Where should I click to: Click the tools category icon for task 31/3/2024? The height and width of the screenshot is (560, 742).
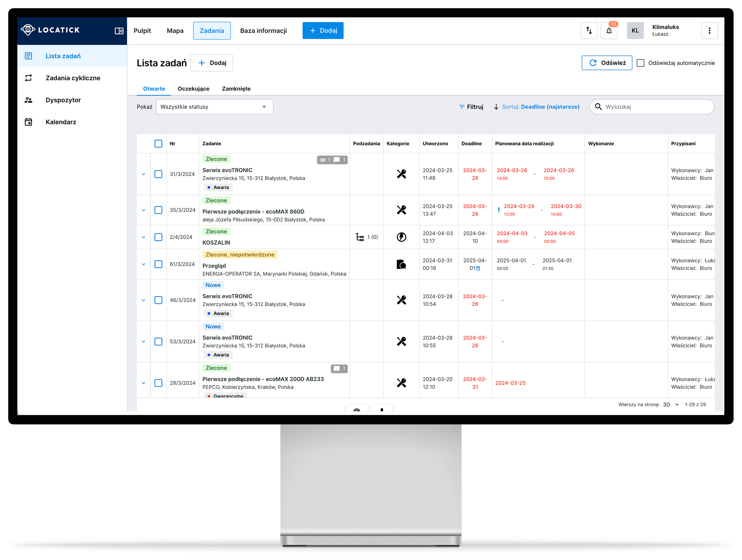(x=401, y=174)
